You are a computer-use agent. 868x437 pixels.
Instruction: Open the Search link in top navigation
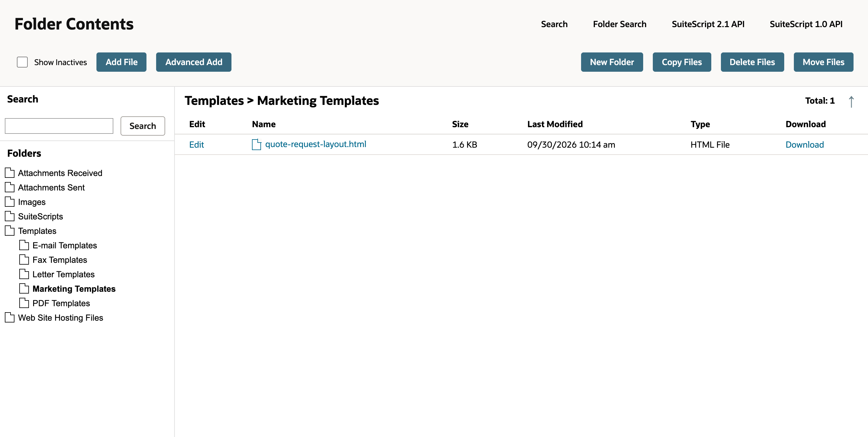point(554,24)
